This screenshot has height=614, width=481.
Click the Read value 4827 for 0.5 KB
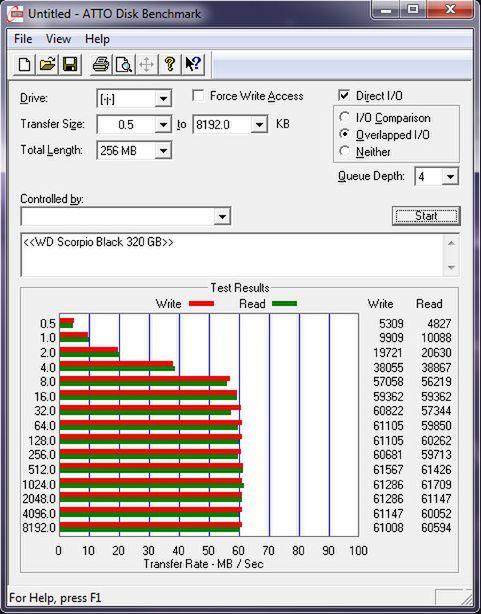click(x=439, y=323)
